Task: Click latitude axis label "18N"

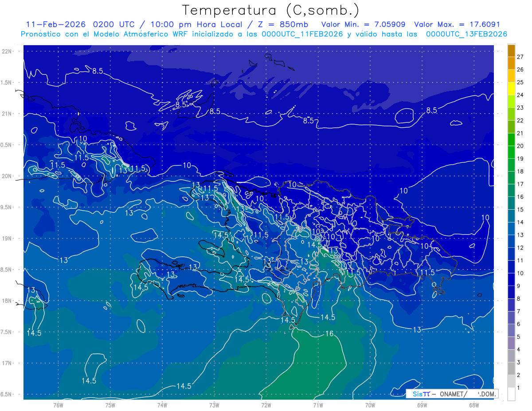Action: point(7,301)
